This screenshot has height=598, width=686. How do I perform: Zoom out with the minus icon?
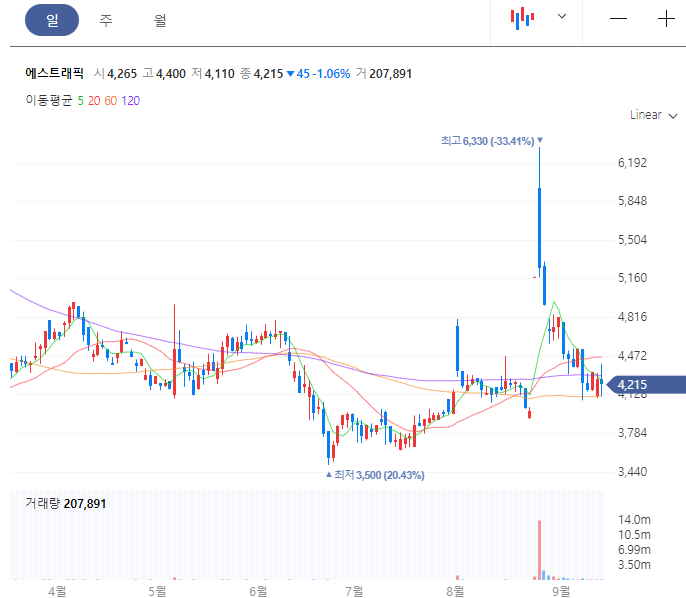point(618,18)
